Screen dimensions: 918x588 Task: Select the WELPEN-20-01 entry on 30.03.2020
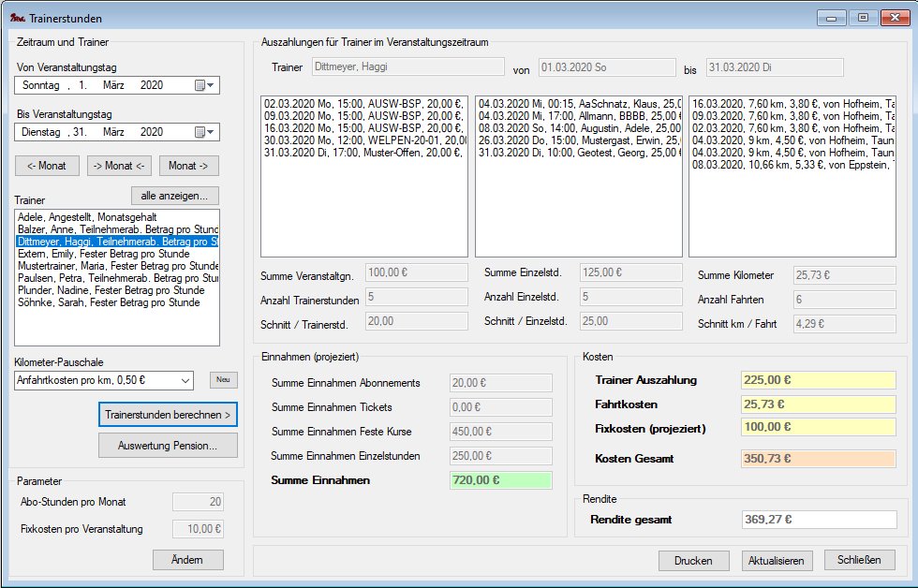pyautogui.click(x=365, y=140)
